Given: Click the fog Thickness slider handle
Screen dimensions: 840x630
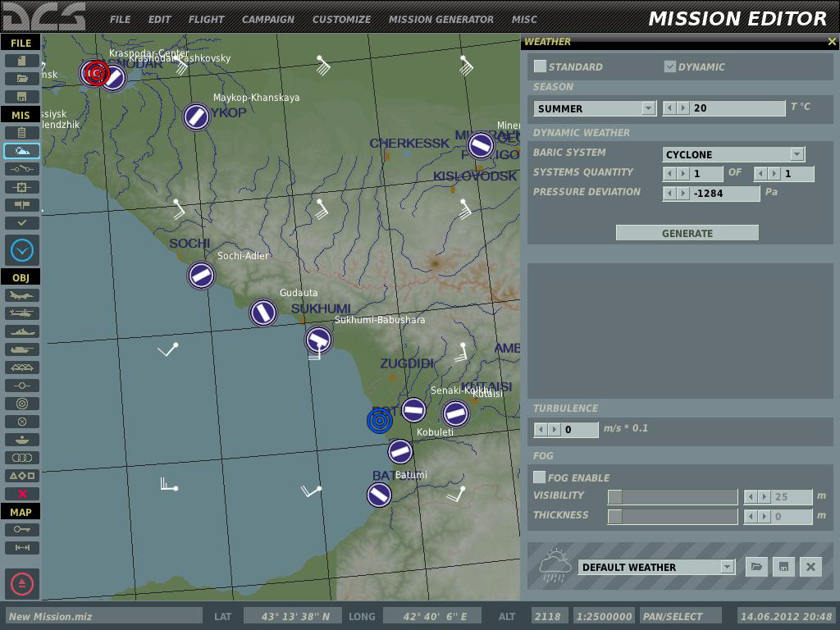Looking at the screenshot, I should (x=615, y=517).
